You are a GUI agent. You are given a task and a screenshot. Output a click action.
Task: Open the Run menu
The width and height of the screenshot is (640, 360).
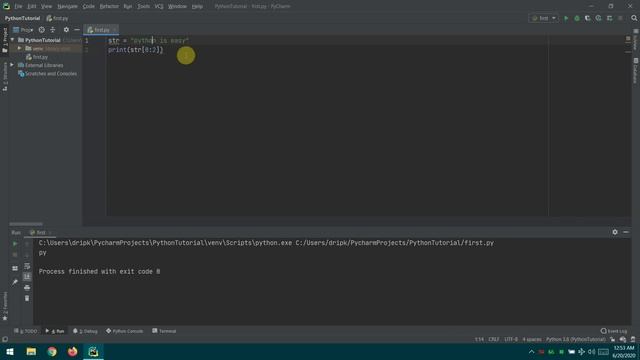tap(128, 7)
